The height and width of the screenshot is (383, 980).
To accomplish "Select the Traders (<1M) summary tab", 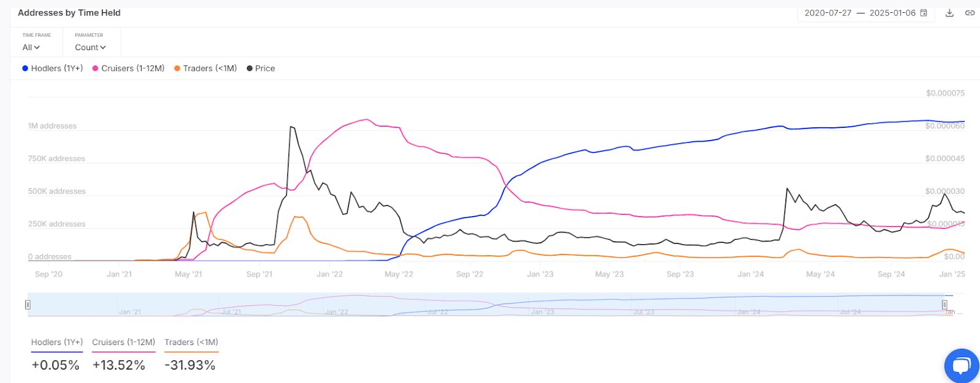I will click(x=191, y=343).
